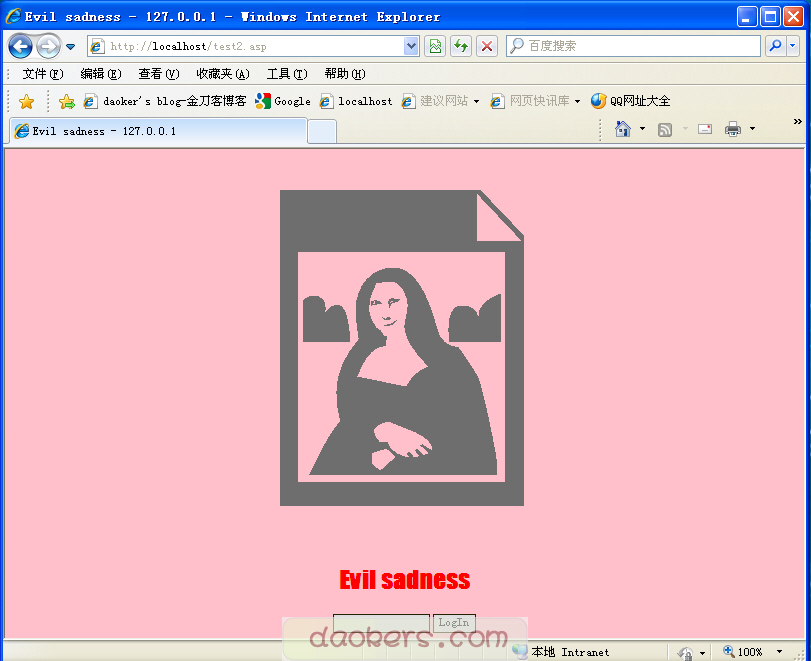811x661 pixels.
Task: Open Favorites center star icon
Action: coord(26,101)
